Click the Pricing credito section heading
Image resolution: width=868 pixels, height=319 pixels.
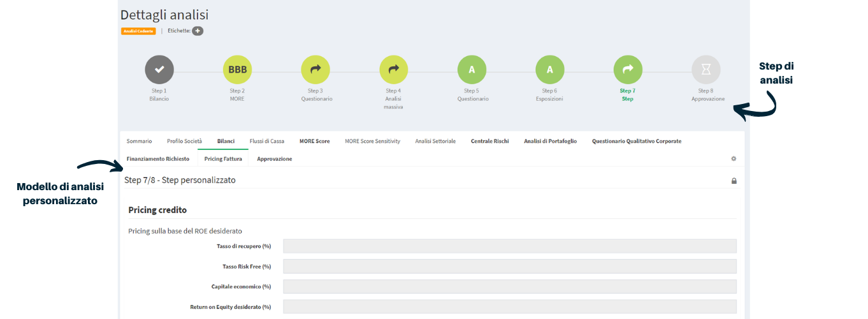[157, 210]
